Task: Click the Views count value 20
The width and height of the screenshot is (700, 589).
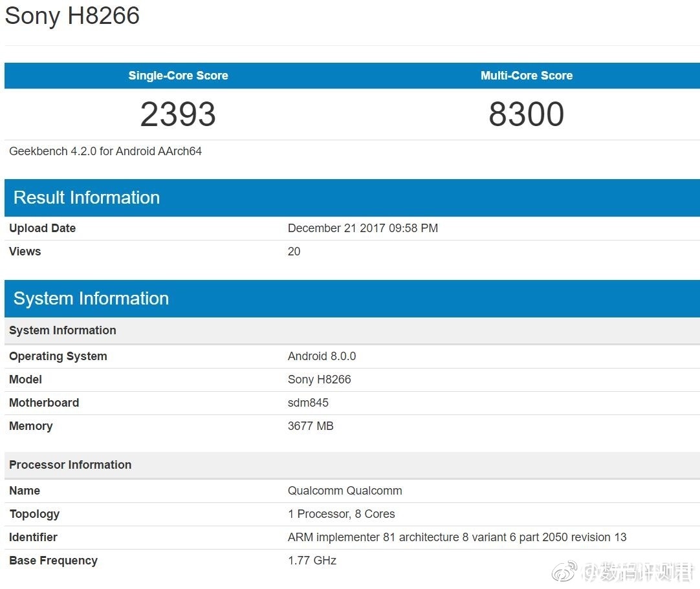Action: click(294, 252)
